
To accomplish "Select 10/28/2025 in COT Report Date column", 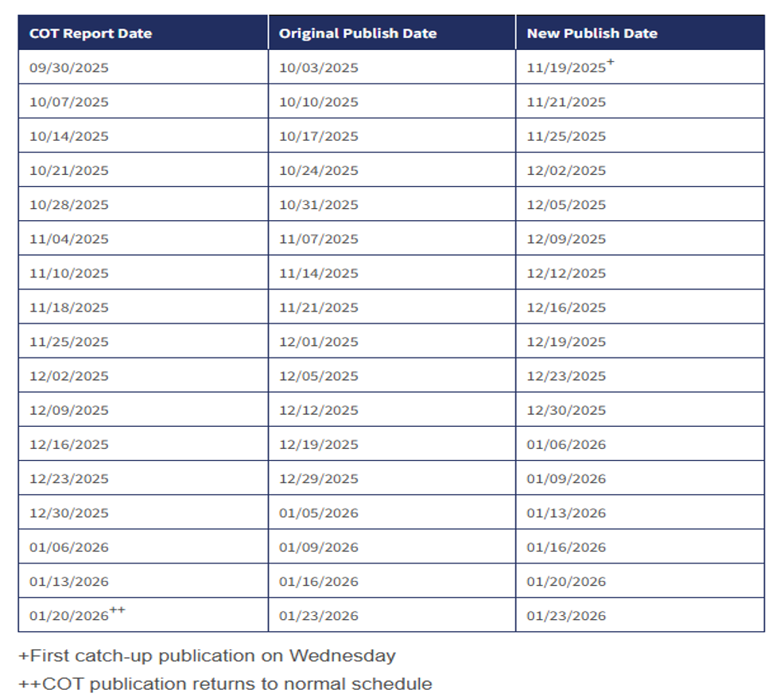I will click(x=69, y=205).
